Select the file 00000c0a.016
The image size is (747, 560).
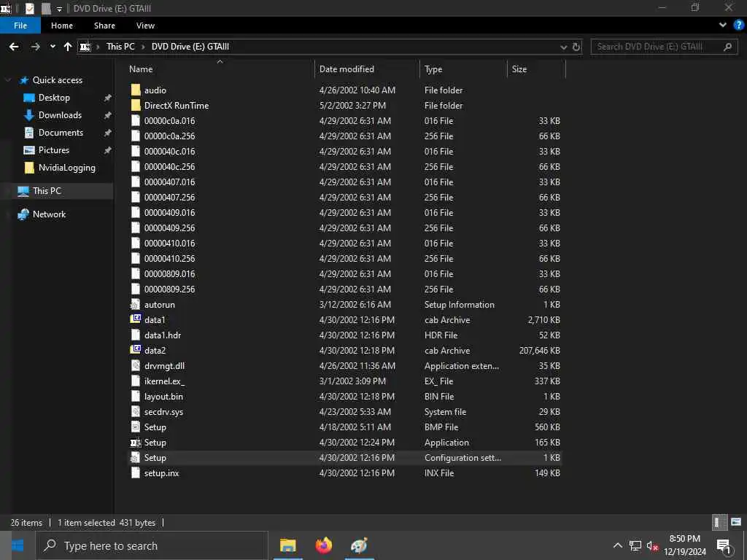[169, 121]
